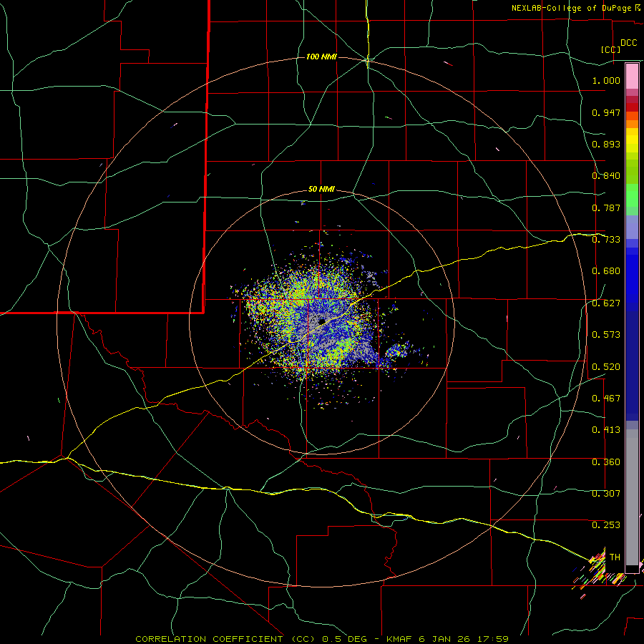
Task: Click the 0.360 scale value
Action: [x=606, y=462]
